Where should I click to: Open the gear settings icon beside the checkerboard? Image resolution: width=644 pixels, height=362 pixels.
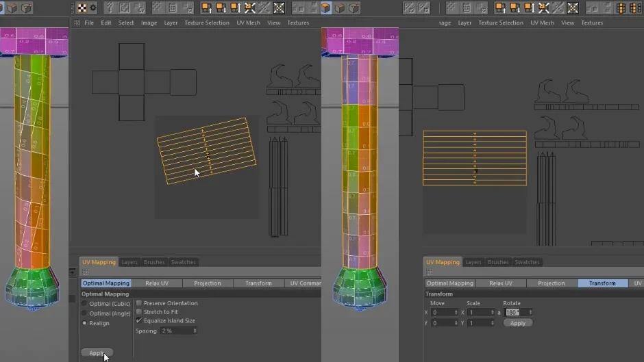coord(93,8)
